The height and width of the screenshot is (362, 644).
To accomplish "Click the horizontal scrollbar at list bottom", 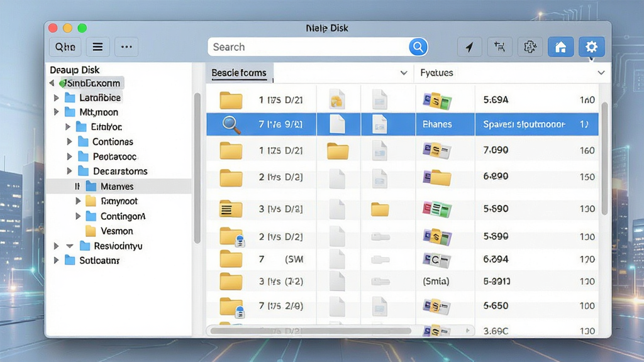I will [311, 331].
